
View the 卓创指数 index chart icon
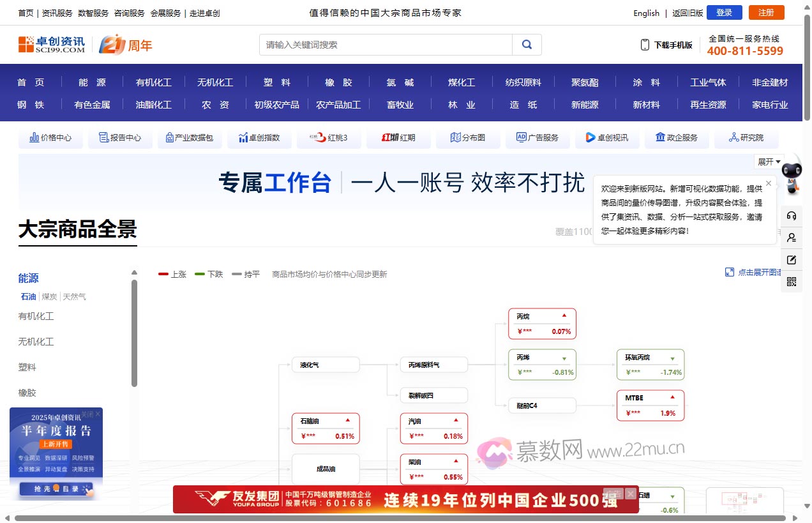(259, 137)
